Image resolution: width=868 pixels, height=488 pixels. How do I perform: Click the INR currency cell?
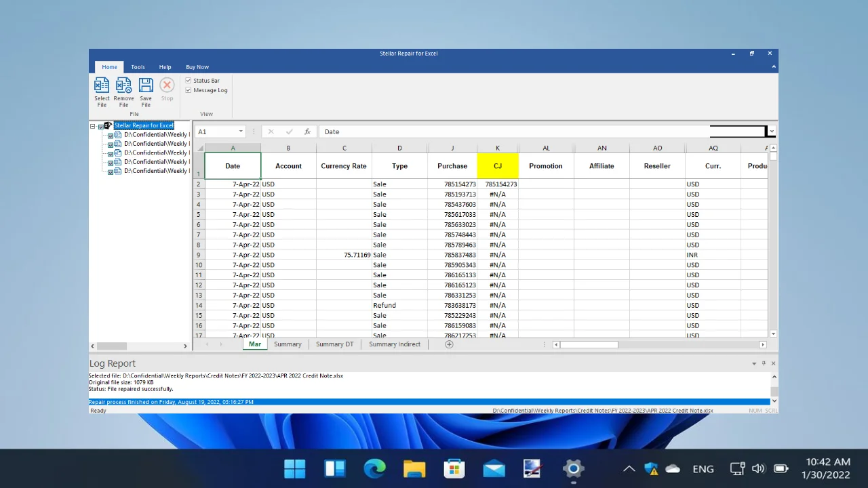[713, 255]
